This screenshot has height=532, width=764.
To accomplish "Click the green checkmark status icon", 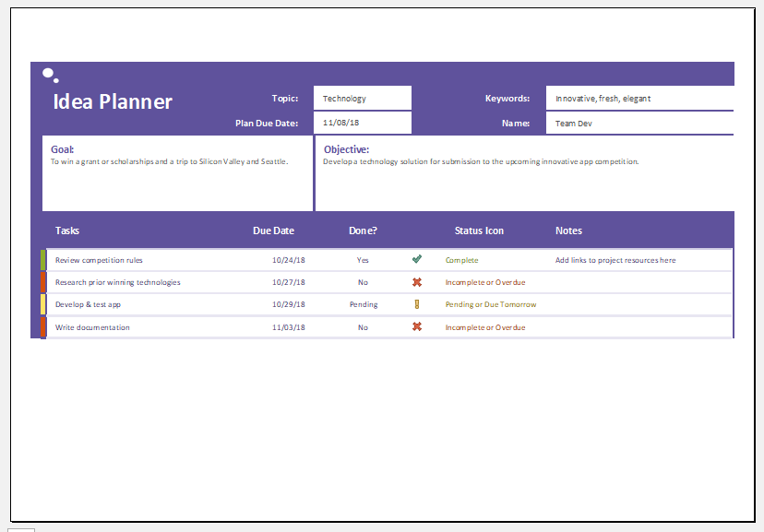I will [x=416, y=259].
